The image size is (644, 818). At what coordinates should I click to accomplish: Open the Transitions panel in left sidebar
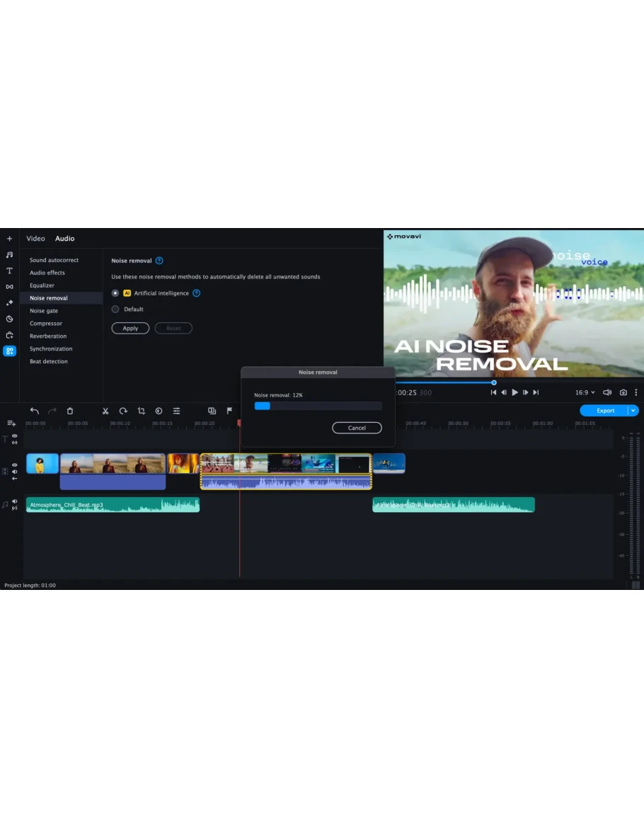[9, 287]
